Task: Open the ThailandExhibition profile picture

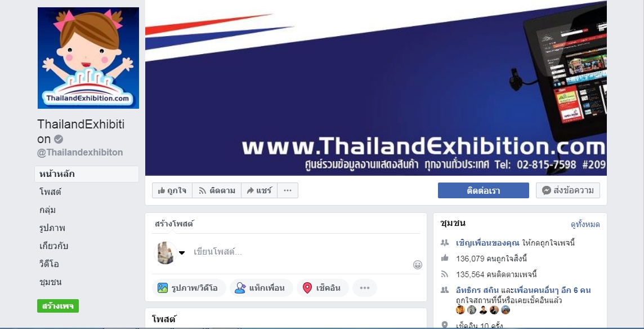Action: [x=88, y=58]
